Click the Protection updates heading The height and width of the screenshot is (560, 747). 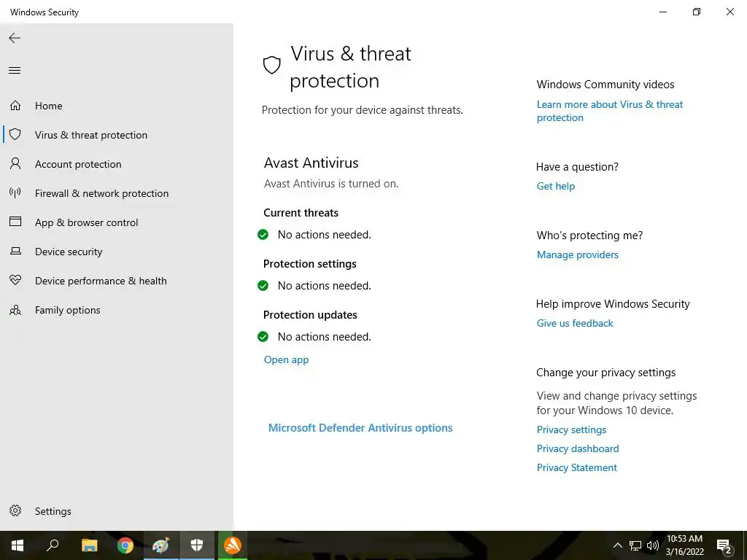[x=310, y=315]
